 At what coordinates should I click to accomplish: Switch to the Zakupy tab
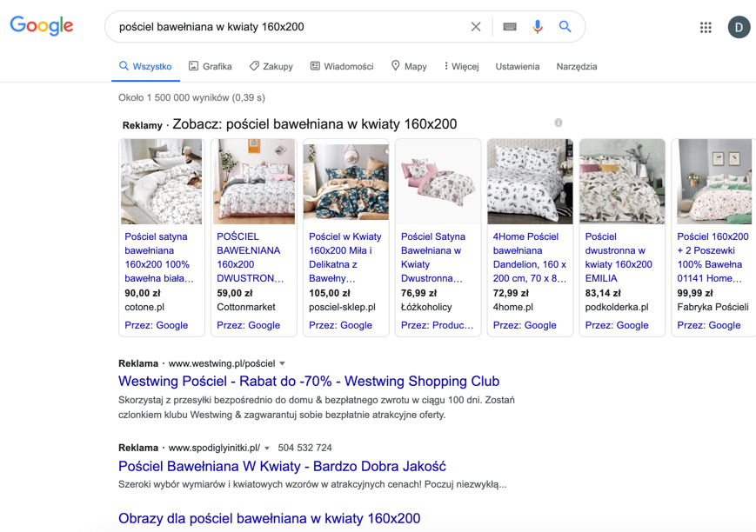[x=271, y=66]
